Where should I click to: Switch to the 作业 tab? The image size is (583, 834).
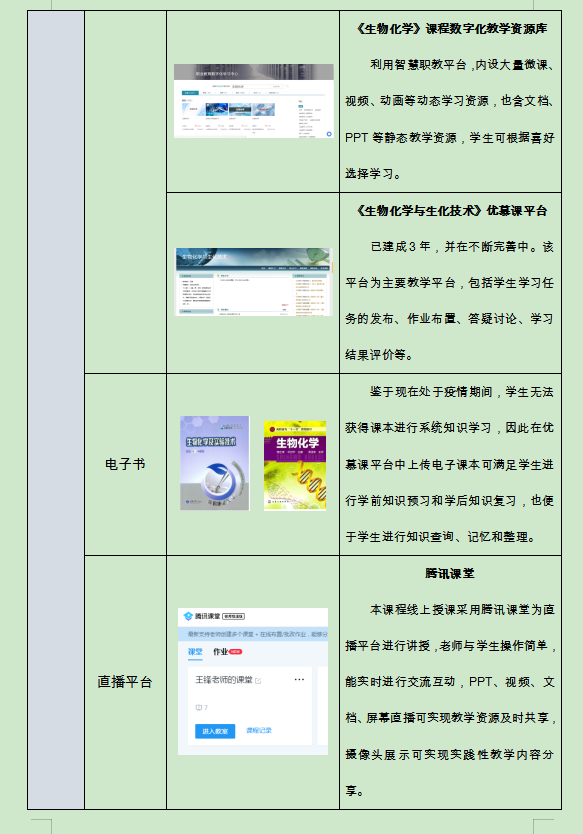click(220, 652)
